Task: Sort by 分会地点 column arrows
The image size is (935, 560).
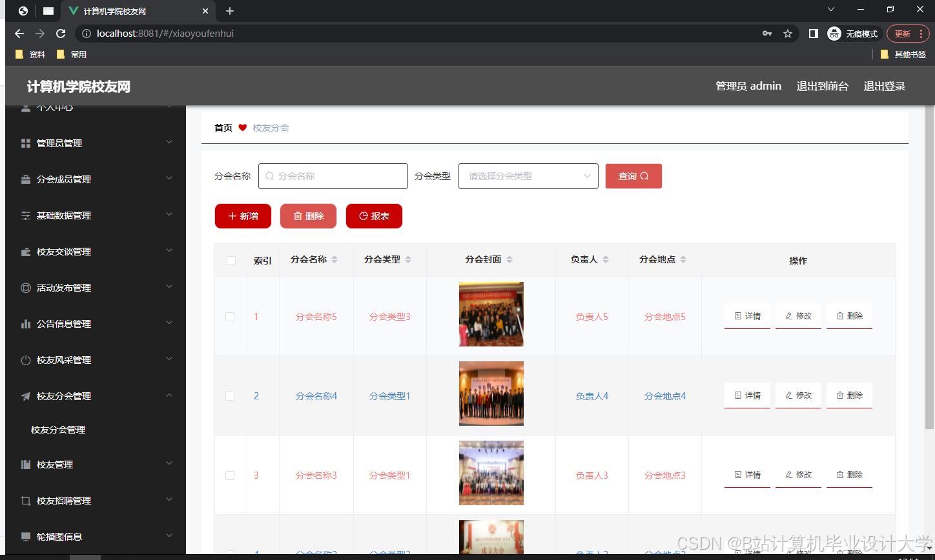Action: click(683, 259)
